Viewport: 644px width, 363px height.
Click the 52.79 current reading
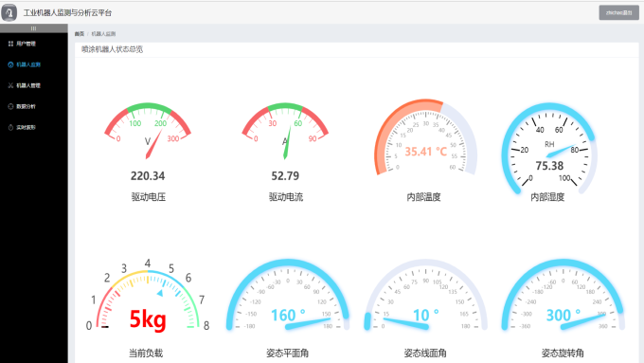pos(285,176)
